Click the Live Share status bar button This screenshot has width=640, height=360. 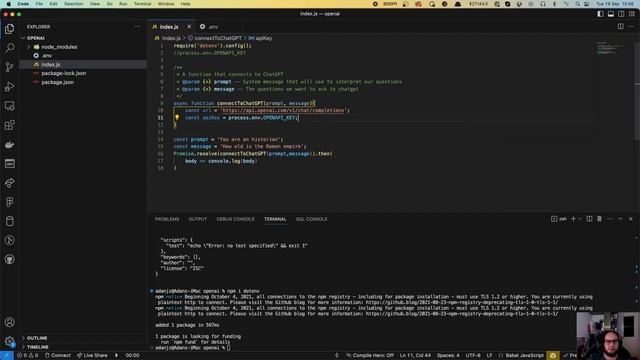[92, 356]
